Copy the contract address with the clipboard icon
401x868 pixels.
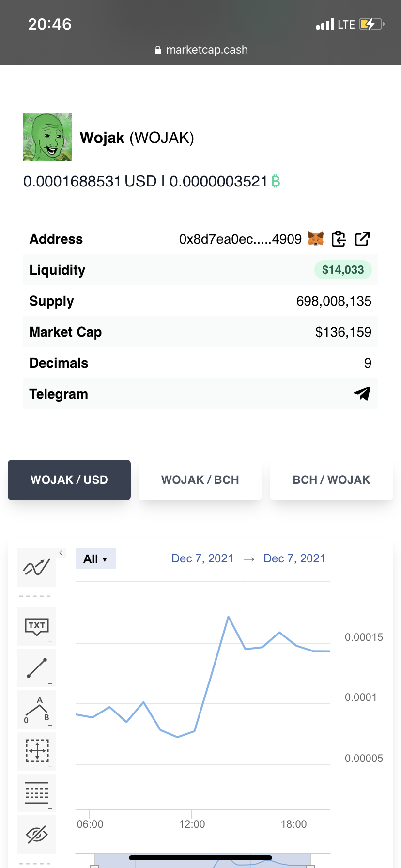pos(339,239)
